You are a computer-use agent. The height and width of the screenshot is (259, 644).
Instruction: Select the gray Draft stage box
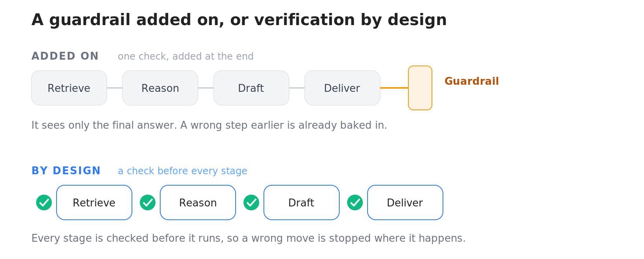(251, 88)
